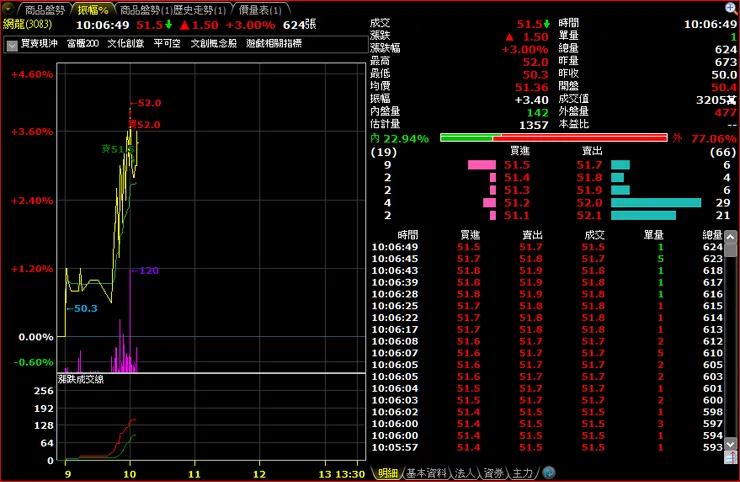Click the 成交值 value 3205萬

[x=716, y=100]
